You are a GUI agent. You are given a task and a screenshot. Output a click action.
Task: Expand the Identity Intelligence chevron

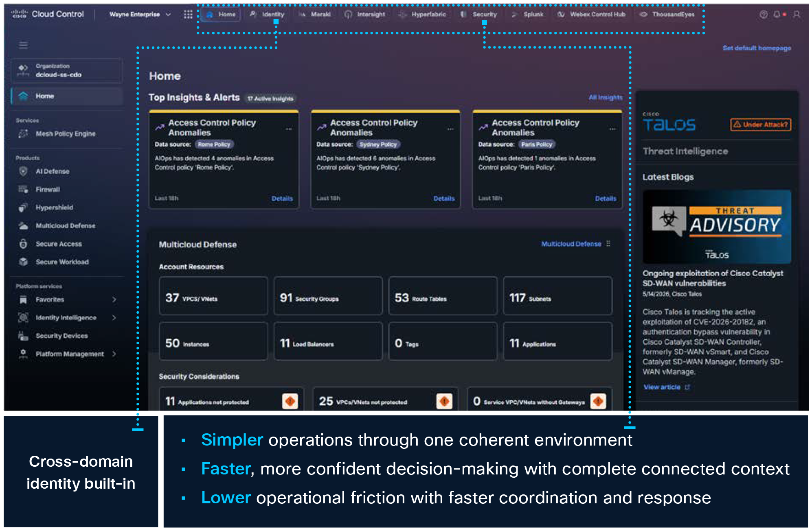pyautogui.click(x=114, y=317)
